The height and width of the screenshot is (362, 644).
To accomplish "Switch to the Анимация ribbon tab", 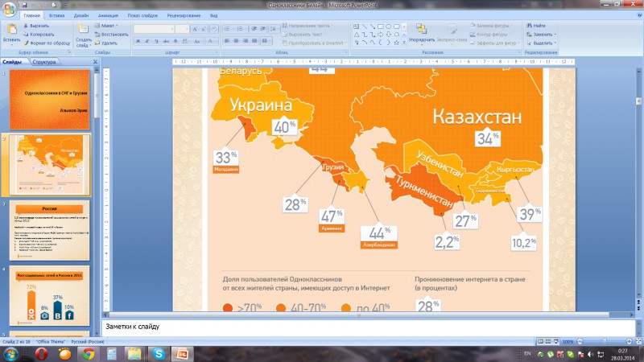I will [x=108, y=15].
